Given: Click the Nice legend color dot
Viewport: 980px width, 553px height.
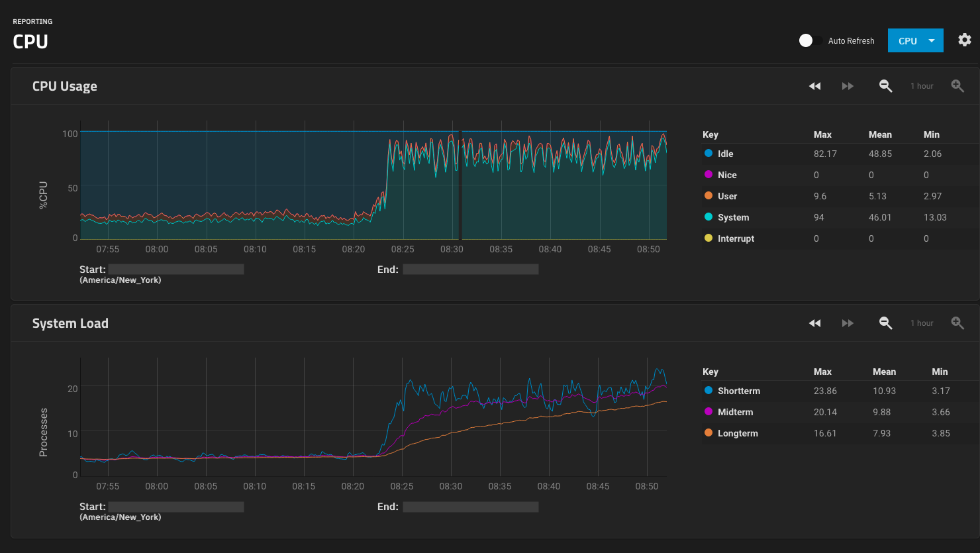Looking at the screenshot, I should tap(709, 174).
